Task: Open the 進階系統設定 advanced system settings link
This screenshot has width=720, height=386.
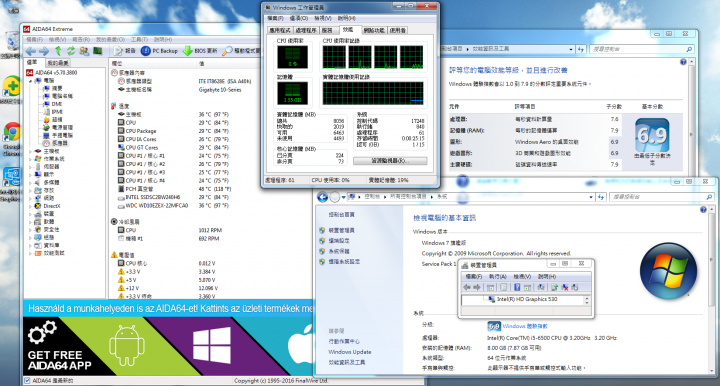Action: point(344,262)
